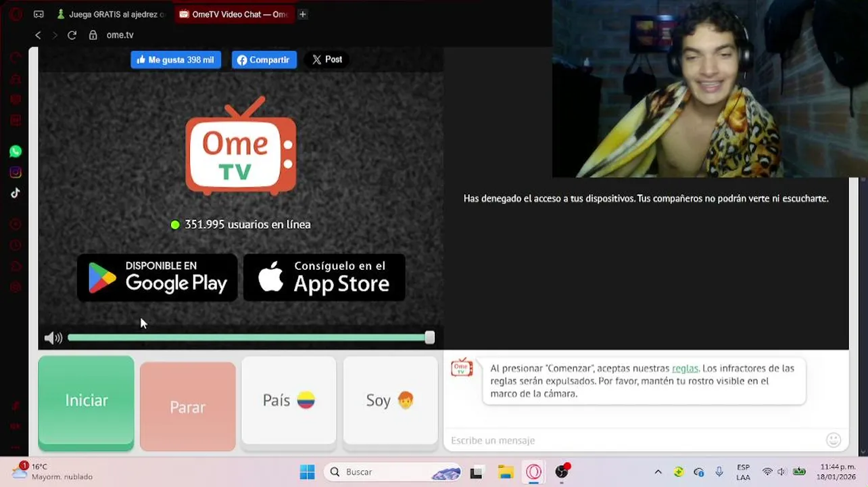Open WhatsApp in the browser sidebar
This screenshot has width=868, height=487.
point(16,152)
